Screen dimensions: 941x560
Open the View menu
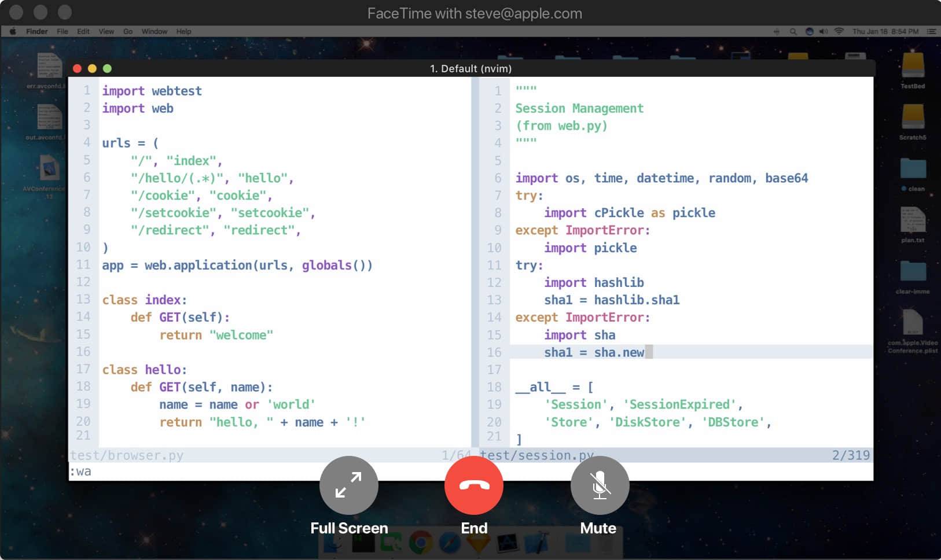point(106,31)
